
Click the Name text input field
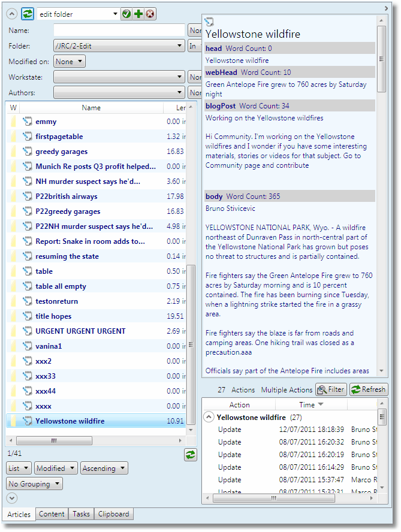(119, 30)
